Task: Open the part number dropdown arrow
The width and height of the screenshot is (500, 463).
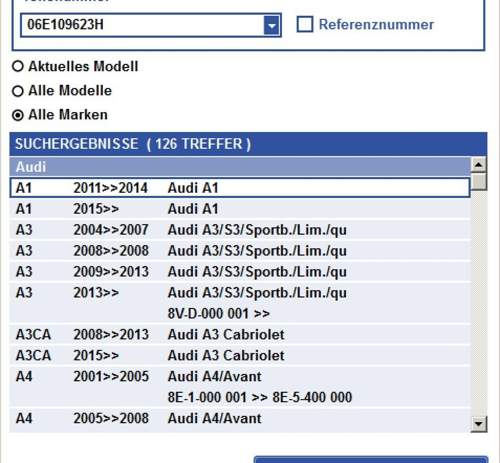Action: click(x=272, y=25)
